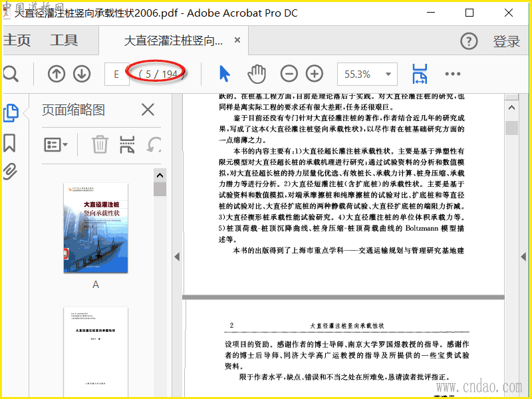Click the 页面缩略图 panel title
532x399 pixels.
(x=73, y=110)
